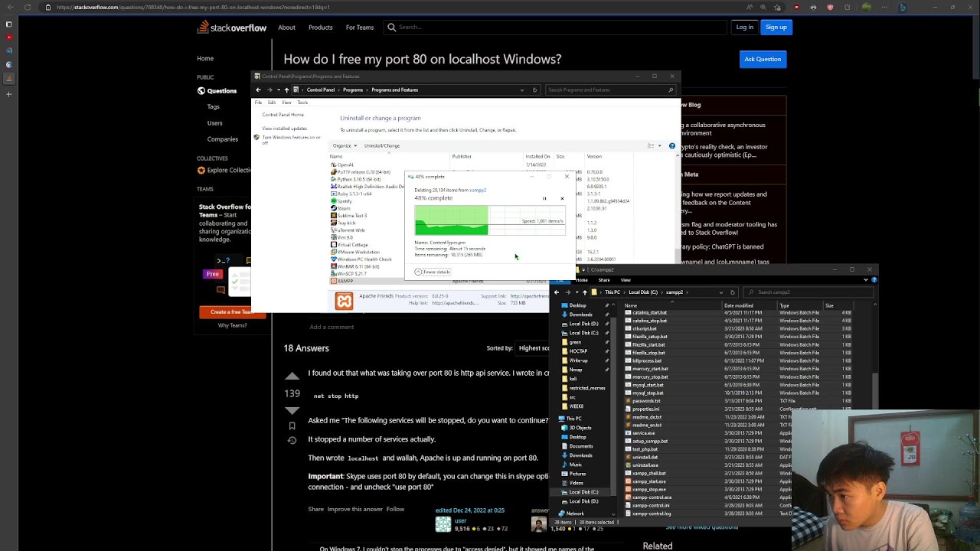This screenshot has height=551, width=980.
Task: Cancel the deletion with the X icon
Action: coord(562,198)
